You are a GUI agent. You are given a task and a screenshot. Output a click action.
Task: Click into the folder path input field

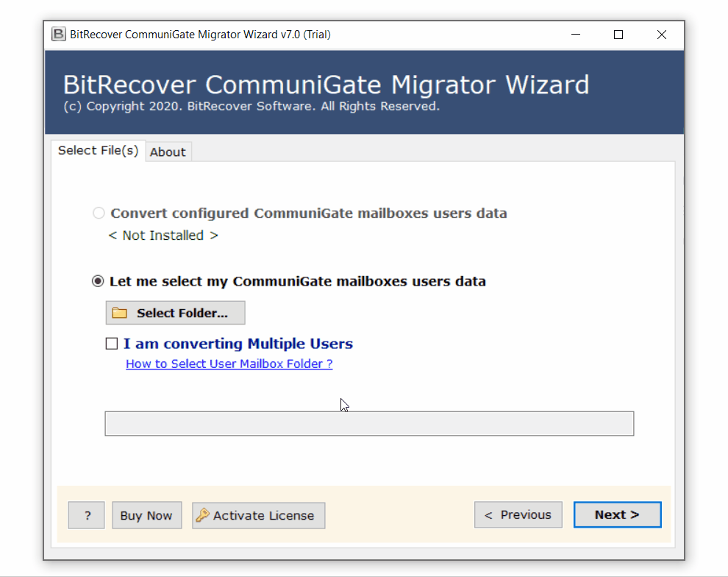pos(369,423)
